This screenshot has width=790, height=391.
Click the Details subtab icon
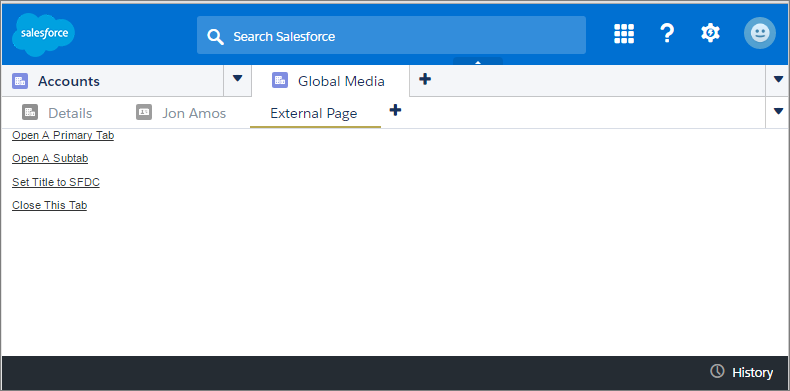click(30, 112)
